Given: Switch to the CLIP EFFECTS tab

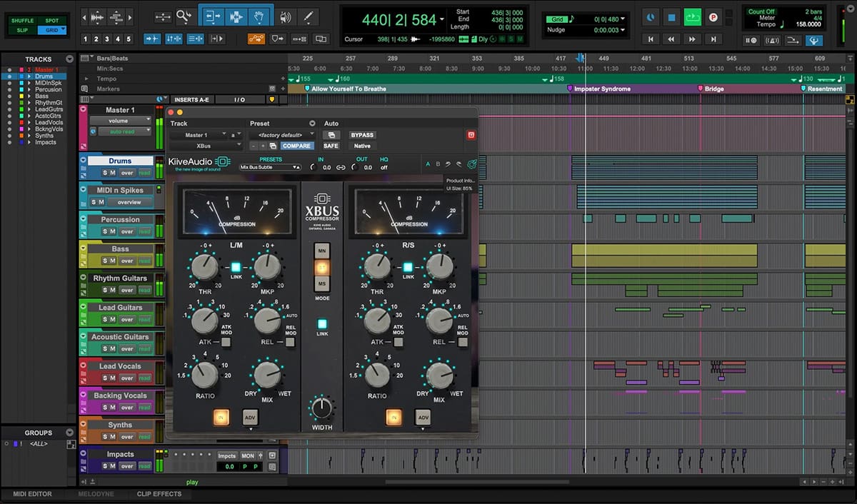Looking at the screenshot, I should [159, 494].
